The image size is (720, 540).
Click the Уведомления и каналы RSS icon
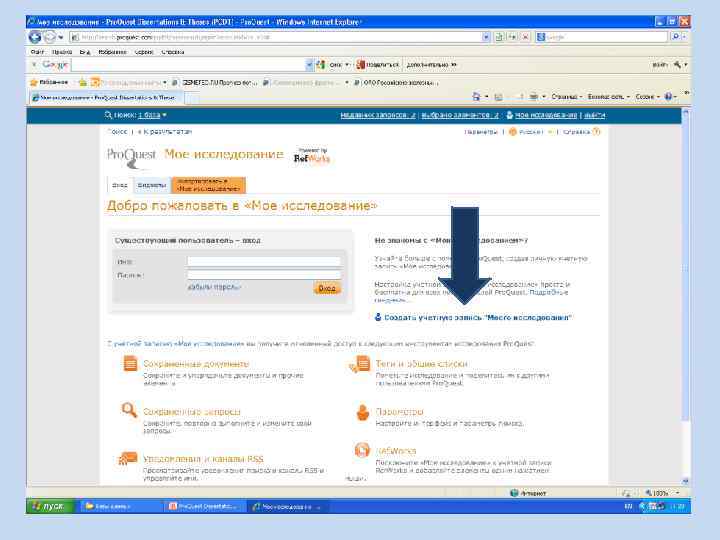tap(128, 458)
